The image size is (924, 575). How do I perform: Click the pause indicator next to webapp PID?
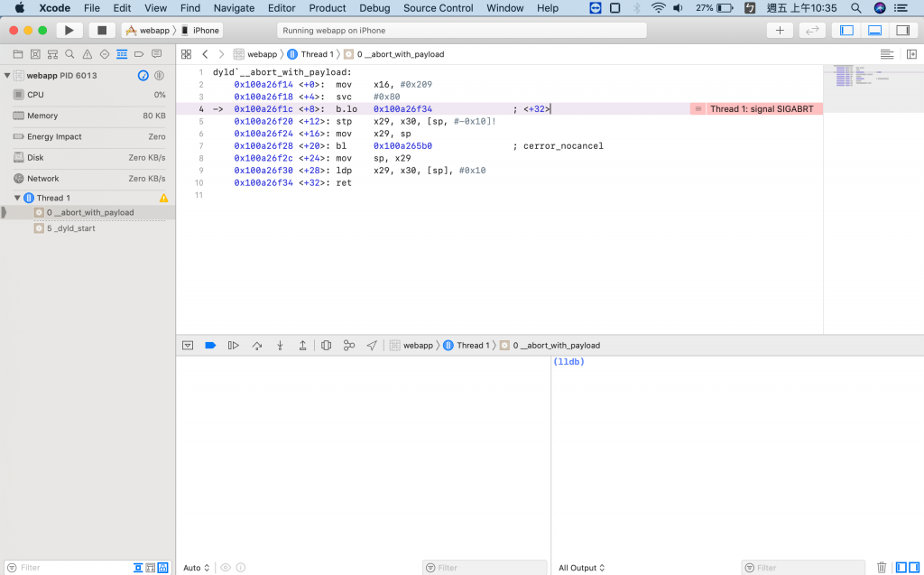(x=159, y=76)
